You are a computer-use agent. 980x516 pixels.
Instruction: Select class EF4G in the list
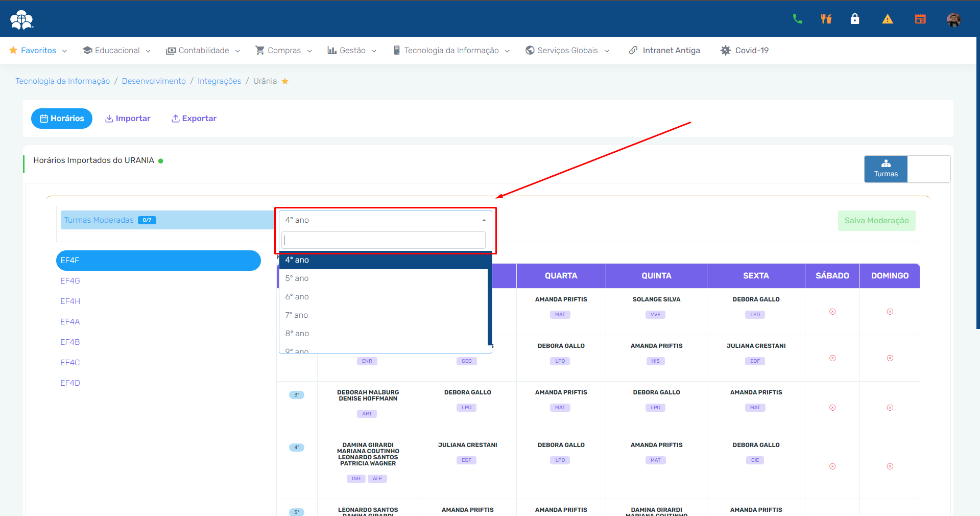click(x=70, y=281)
